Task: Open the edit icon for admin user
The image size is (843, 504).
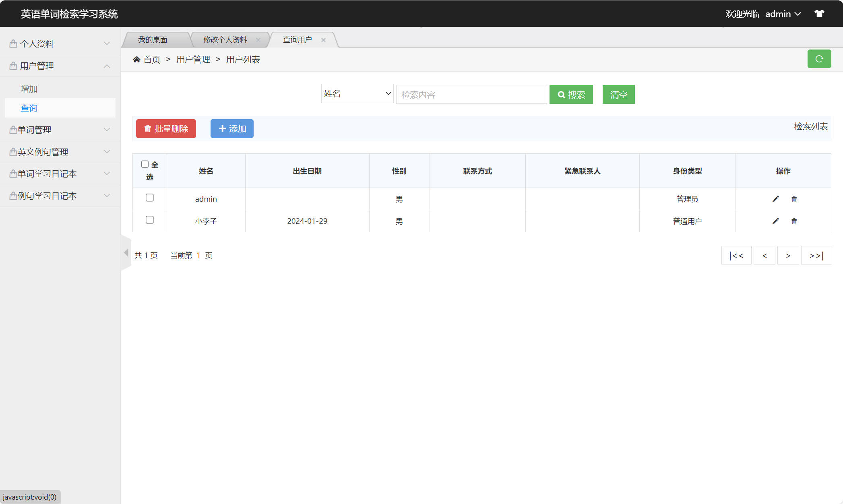Action: (775, 198)
